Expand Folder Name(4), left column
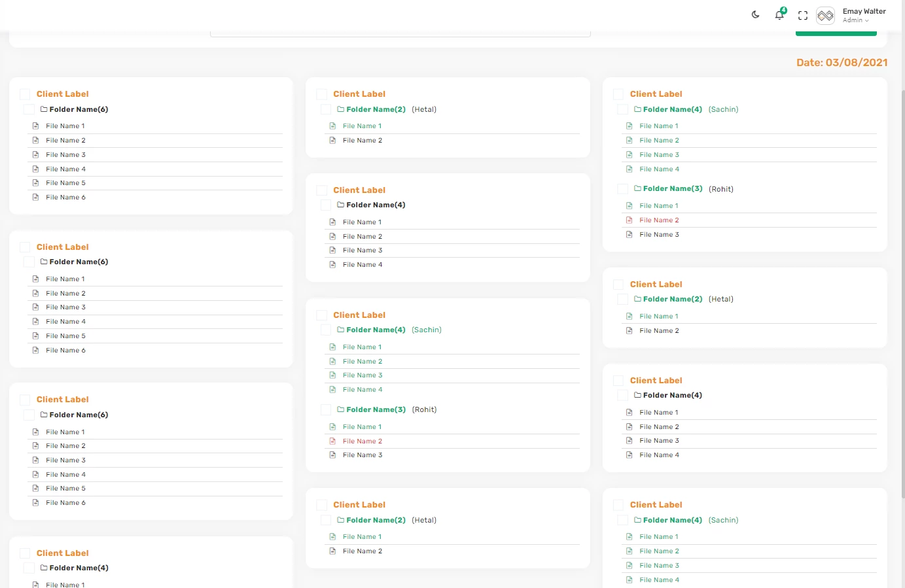 79,568
